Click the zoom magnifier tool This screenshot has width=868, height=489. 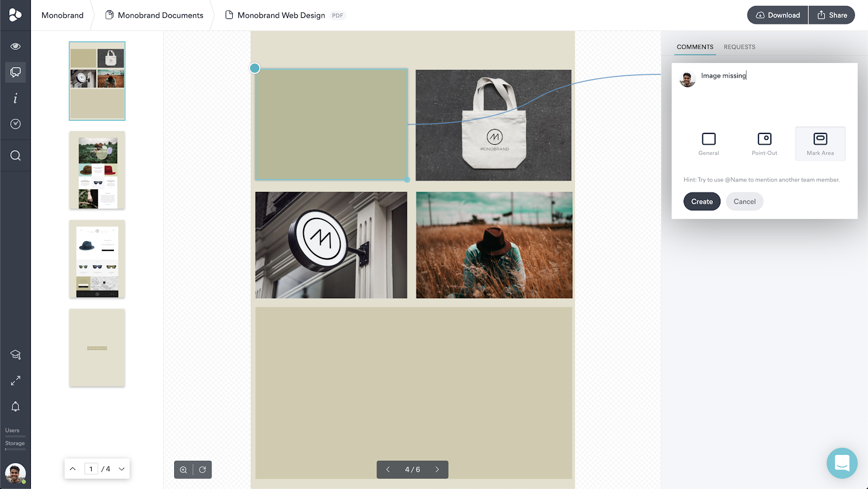click(x=183, y=470)
